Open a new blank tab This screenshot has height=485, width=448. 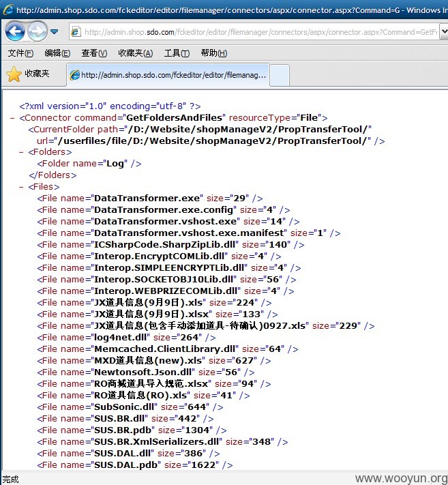click(x=280, y=75)
